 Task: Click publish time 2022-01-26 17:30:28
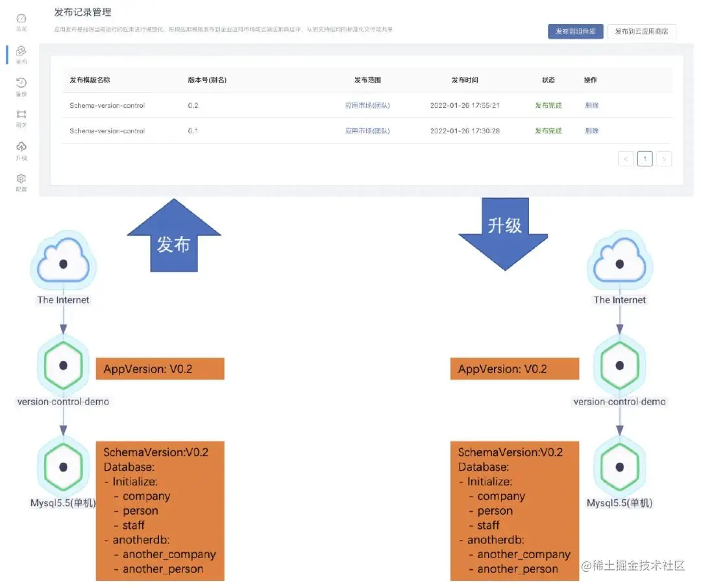point(465,131)
